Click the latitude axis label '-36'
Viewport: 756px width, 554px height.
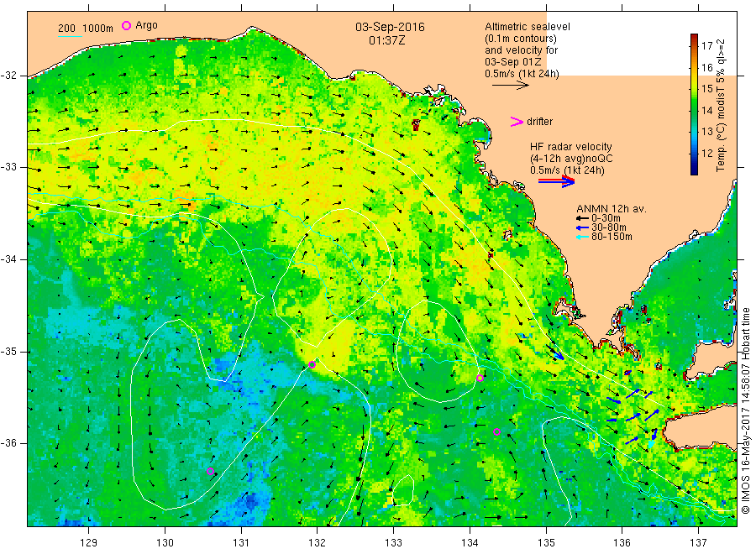[8, 442]
